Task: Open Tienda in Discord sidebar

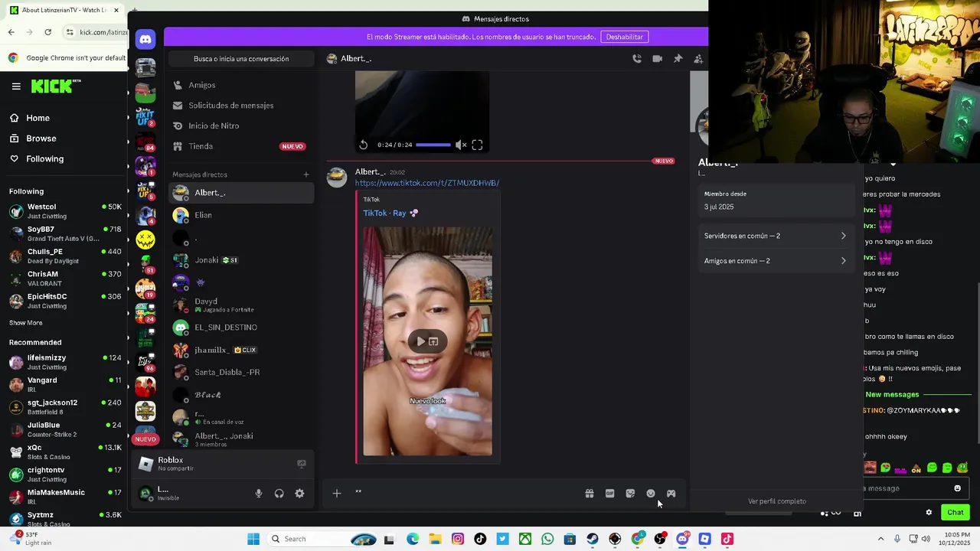Action: (x=240, y=146)
